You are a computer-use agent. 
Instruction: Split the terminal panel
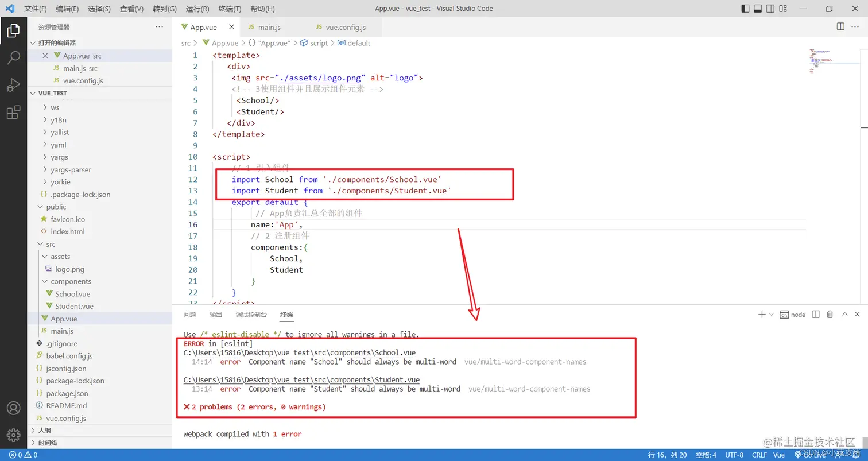click(816, 314)
